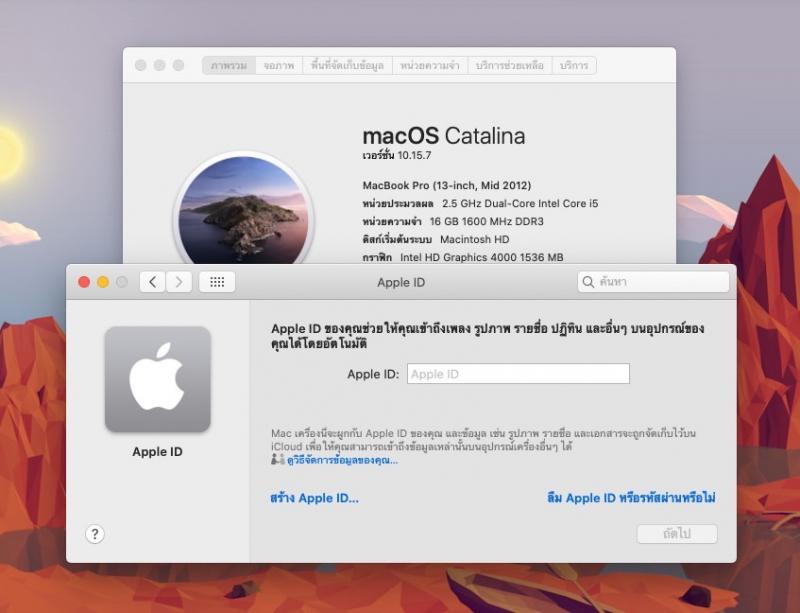Screen dimensions: 800x613
Task: Click the Apple ID label under the logo
Action: [157, 452]
